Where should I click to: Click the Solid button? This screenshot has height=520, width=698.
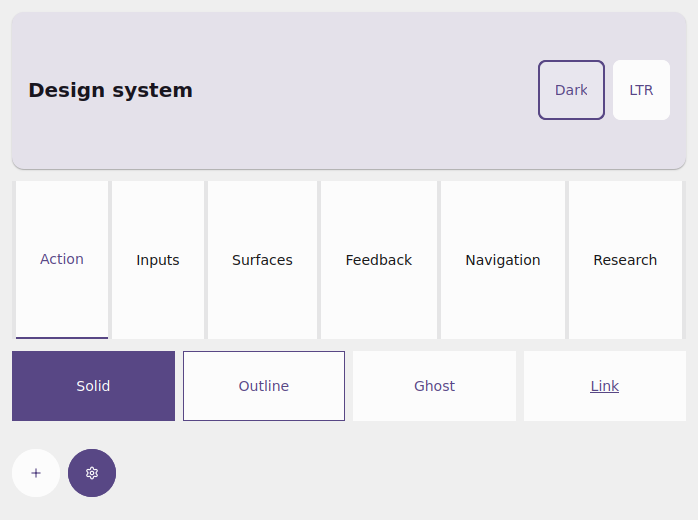tap(93, 386)
